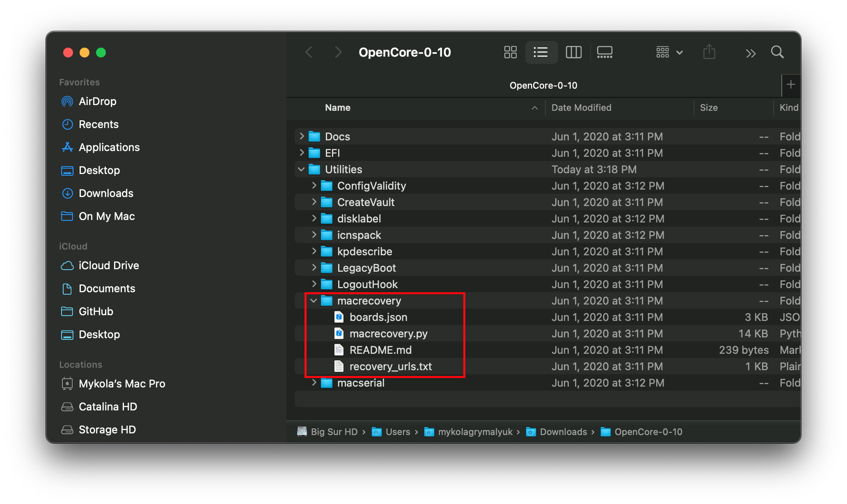
Task: Switch to gallery view
Action: [x=604, y=52]
